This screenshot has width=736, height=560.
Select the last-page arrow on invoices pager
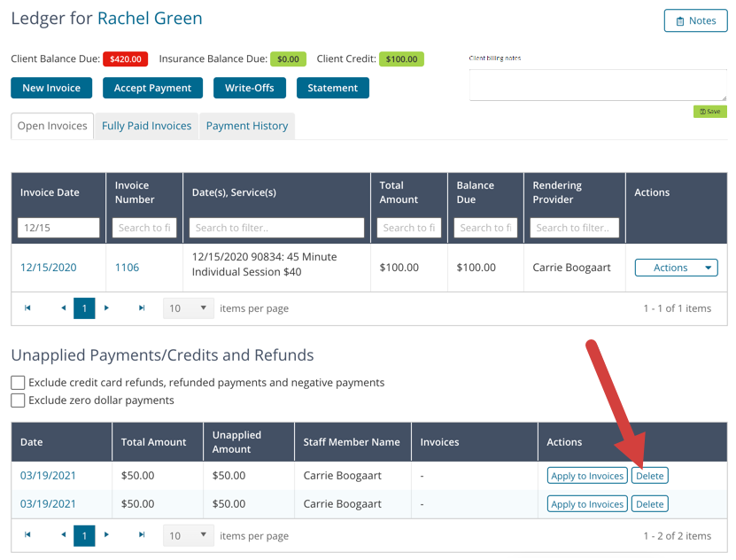click(141, 307)
